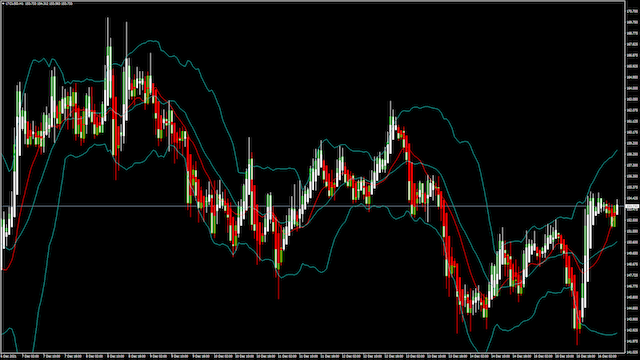This screenshot has height=360, width=640.
Task: Click the topmost price label on the right axis
Action: (632, 11)
